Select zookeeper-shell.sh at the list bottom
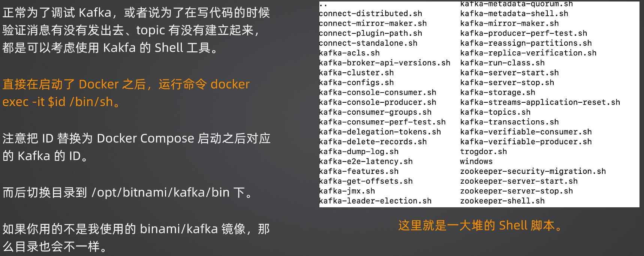The height and width of the screenshot is (256, 644). click(x=502, y=201)
